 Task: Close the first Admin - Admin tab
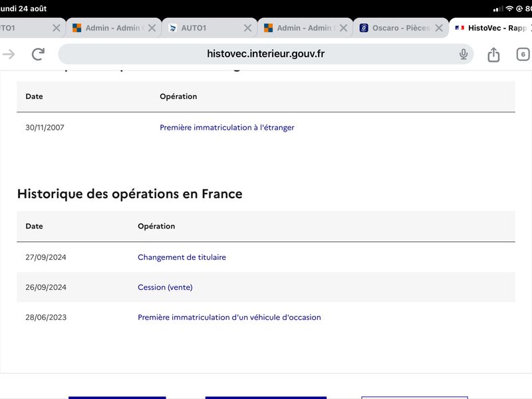[x=152, y=28]
